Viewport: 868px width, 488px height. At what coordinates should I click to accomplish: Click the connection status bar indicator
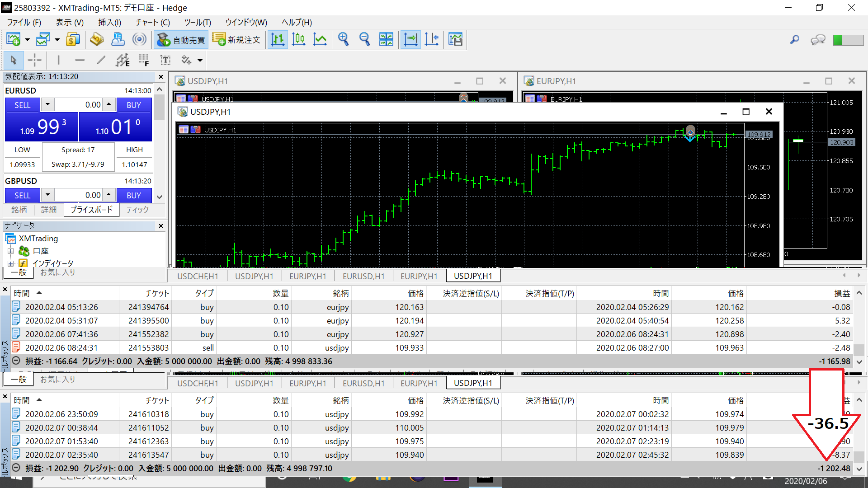click(x=848, y=40)
